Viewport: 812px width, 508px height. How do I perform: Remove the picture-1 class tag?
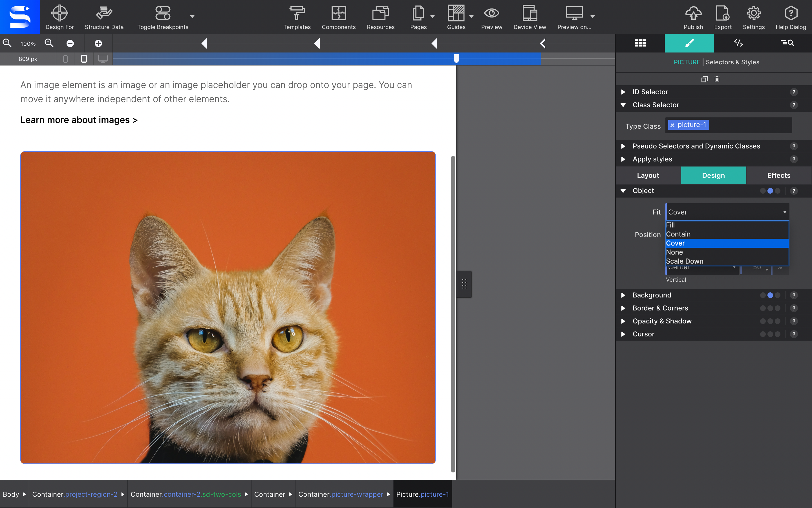pos(672,125)
